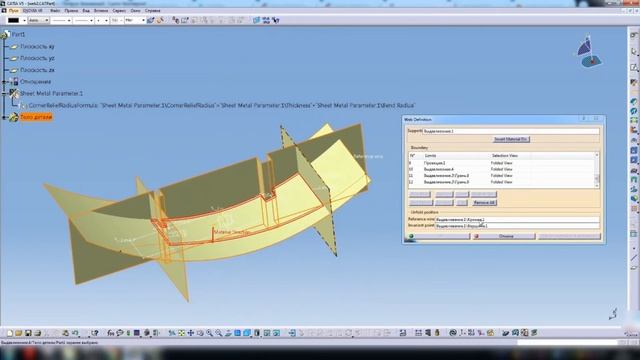Image resolution: width=640 pixels, height=360 pixels.
Task: Open the Вид menu
Action: click(x=86, y=11)
